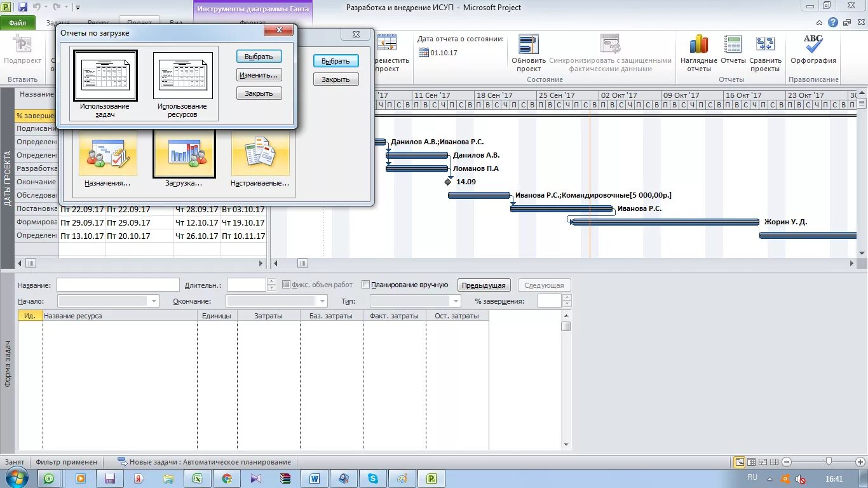The image size is (868, 488).
Task: Click Закрыть in the Отчеты по загрузке dialog
Action: tap(259, 93)
